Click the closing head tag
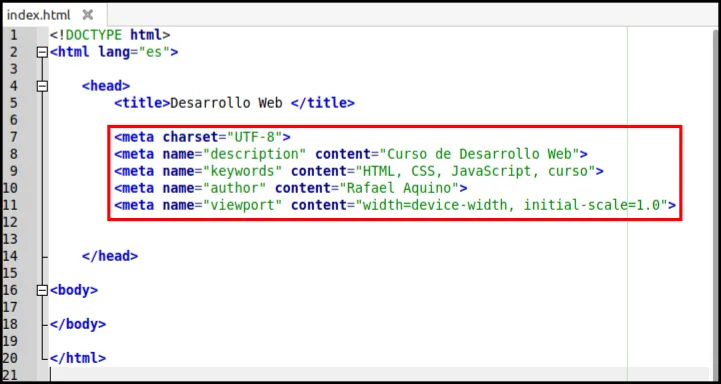This screenshot has height=384, width=721. tap(110, 256)
